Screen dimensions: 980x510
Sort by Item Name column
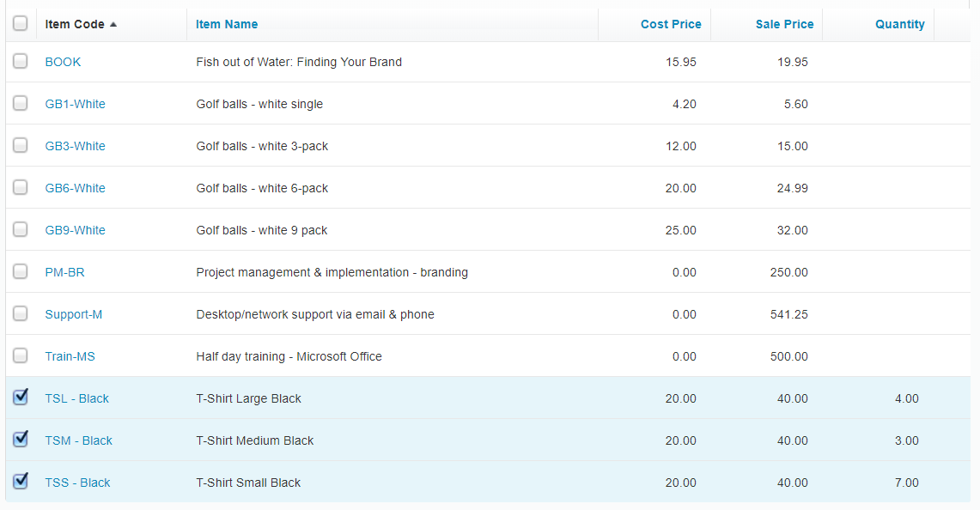pyautogui.click(x=226, y=24)
